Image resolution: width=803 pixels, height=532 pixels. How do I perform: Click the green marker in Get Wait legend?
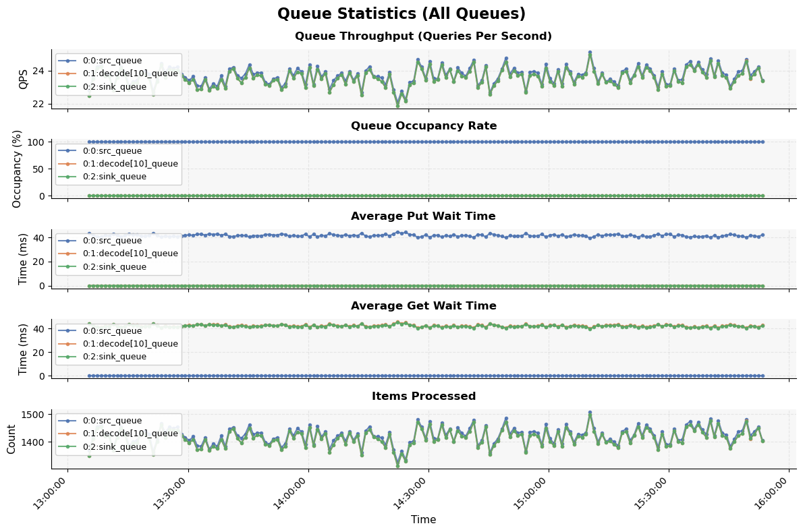tap(68, 356)
